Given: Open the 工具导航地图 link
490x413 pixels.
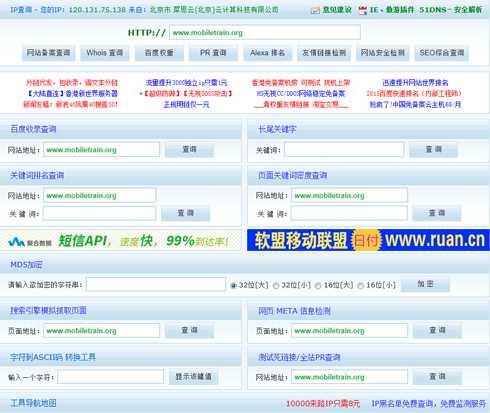Looking at the screenshot, I should coord(33,403).
